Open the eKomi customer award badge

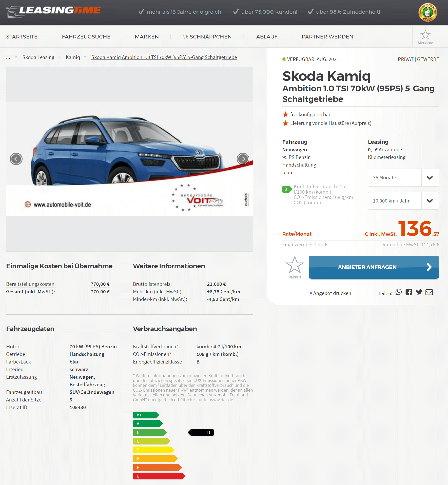point(428,12)
